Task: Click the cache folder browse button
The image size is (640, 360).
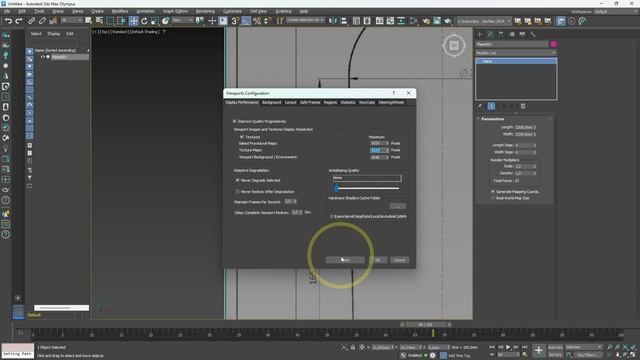Action: click(398, 206)
